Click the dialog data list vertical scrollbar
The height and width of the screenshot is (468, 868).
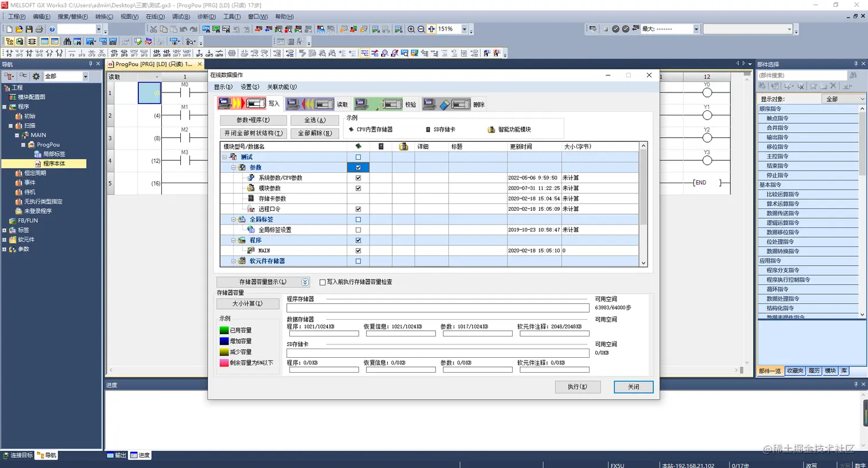pos(643,204)
